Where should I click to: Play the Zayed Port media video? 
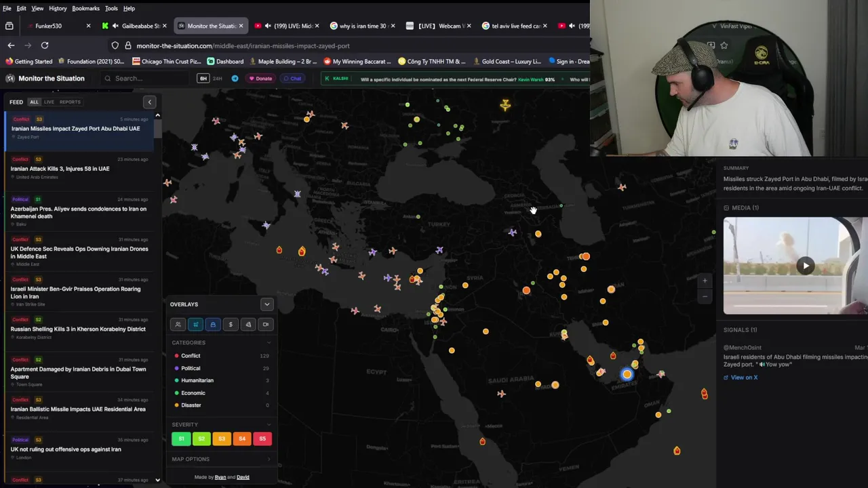point(806,266)
